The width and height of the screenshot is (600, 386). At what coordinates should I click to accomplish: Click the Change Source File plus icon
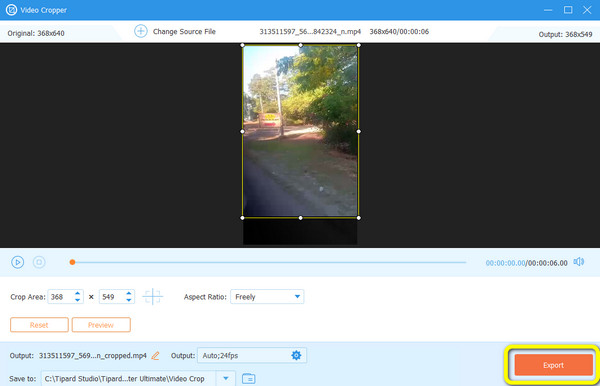tap(141, 31)
